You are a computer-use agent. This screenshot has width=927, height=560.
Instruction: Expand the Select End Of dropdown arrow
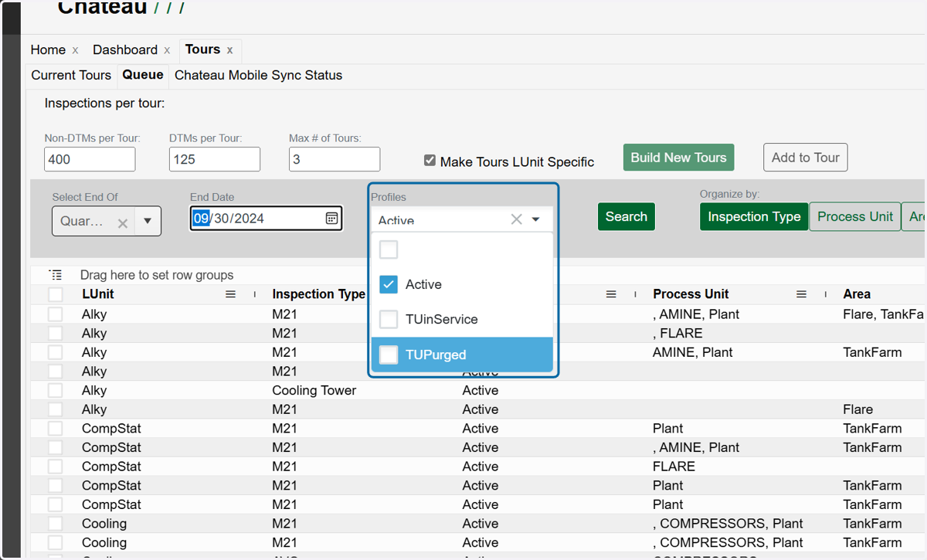click(148, 222)
